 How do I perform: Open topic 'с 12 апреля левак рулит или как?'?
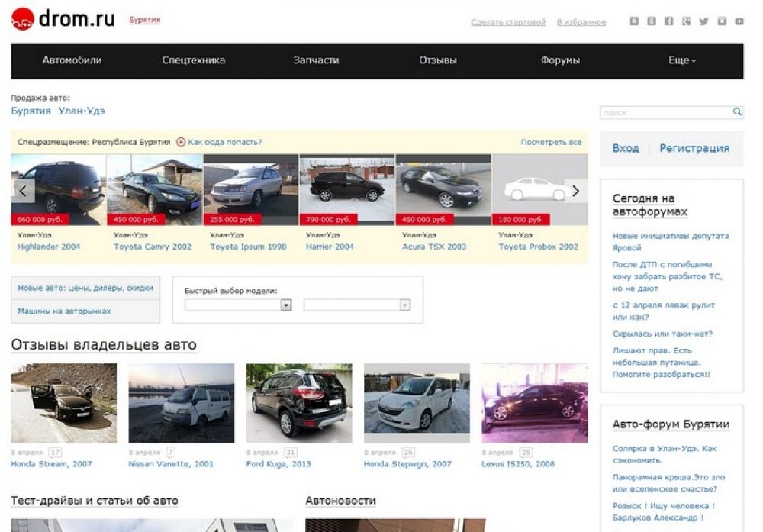pos(663,311)
